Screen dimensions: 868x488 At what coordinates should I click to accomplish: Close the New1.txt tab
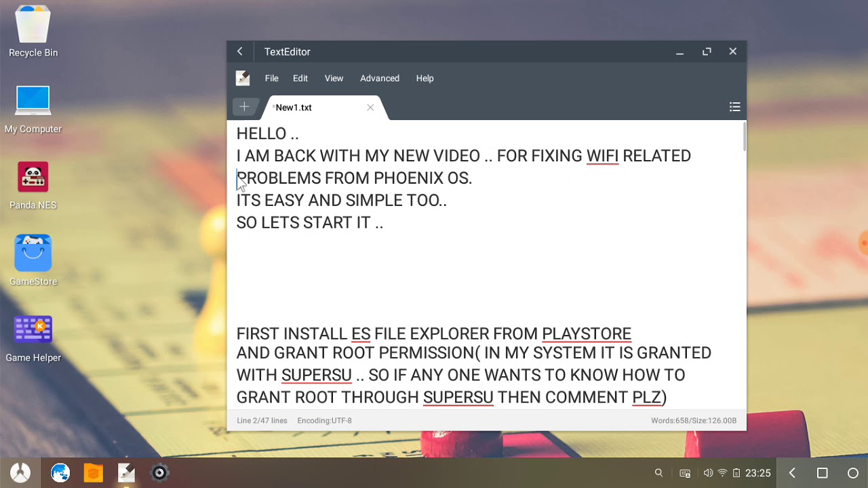point(370,107)
